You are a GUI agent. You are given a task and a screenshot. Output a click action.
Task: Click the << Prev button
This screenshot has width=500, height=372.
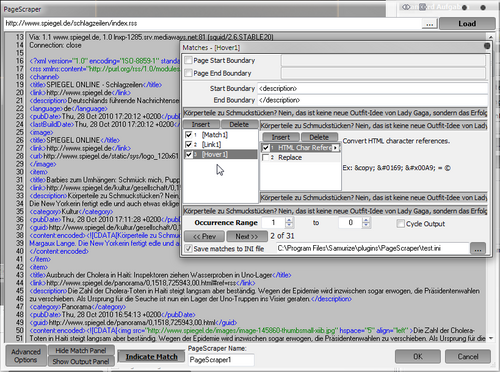pyautogui.click(x=205, y=236)
